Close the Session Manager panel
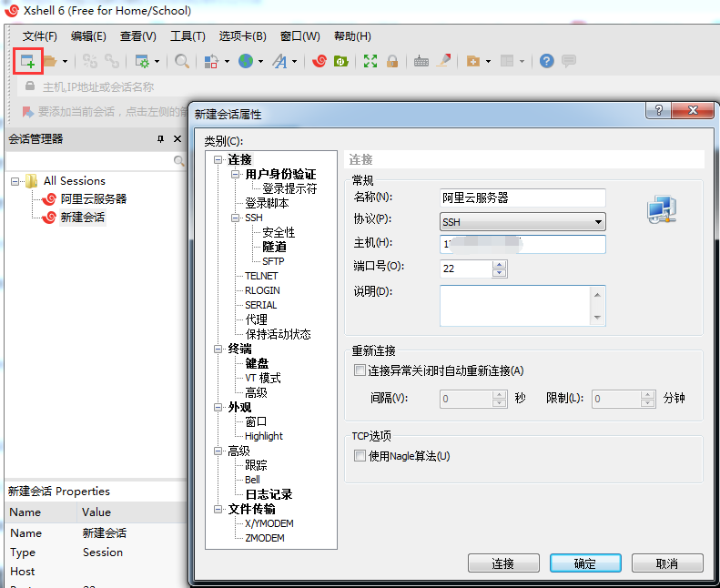 177,138
